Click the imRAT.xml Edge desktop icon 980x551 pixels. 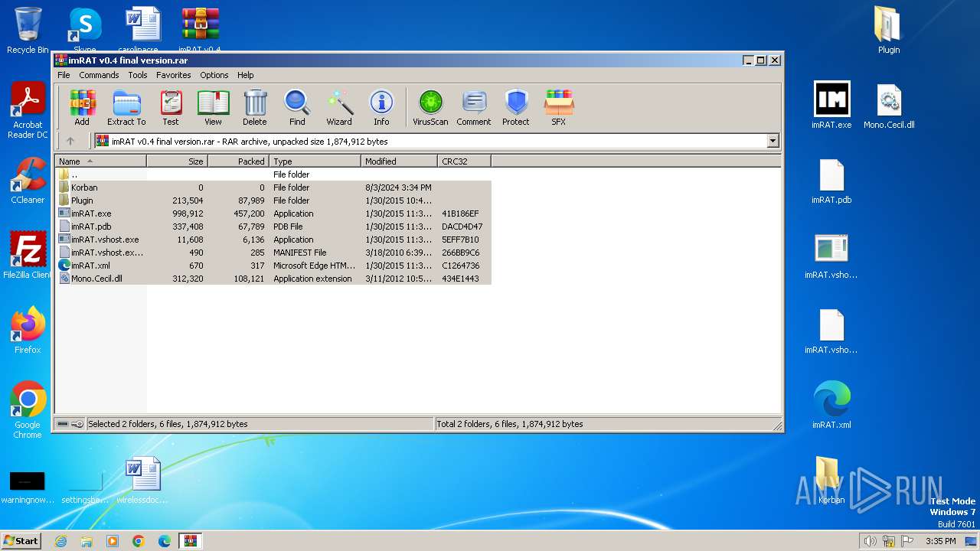831,405
